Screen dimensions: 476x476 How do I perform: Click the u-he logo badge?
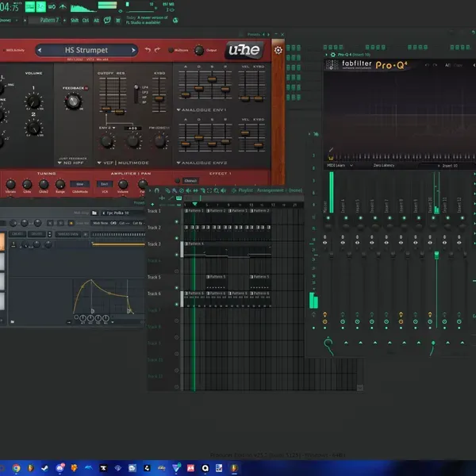[244, 50]
